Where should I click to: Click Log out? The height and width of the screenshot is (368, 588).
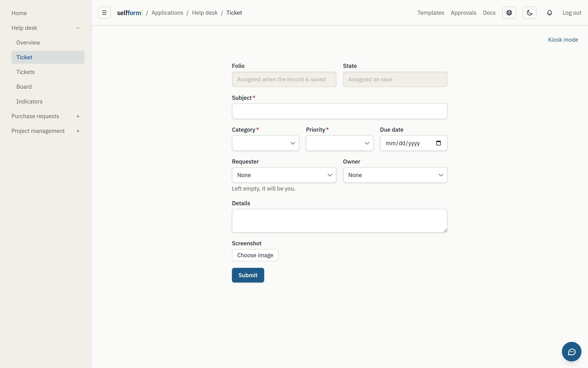572,13
